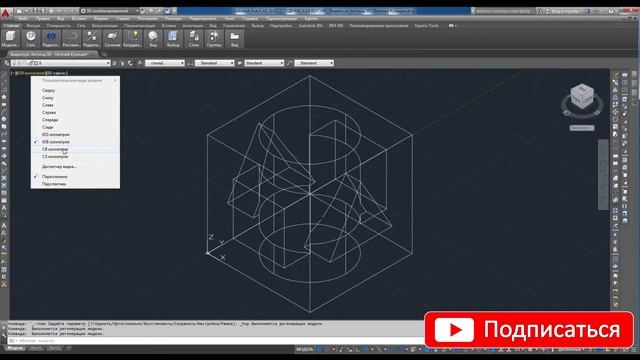Screen dimensions: 640x360
Task: Switch to the Главная ribbon tab
Action: (x=11, y=25)
